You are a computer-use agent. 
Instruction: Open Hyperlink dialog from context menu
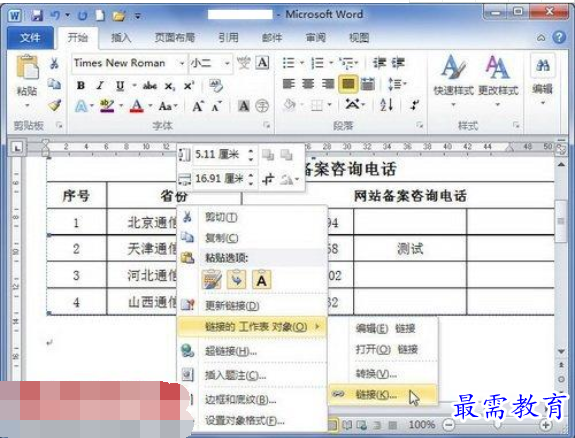pyautogui.click(x=252, y=351)
